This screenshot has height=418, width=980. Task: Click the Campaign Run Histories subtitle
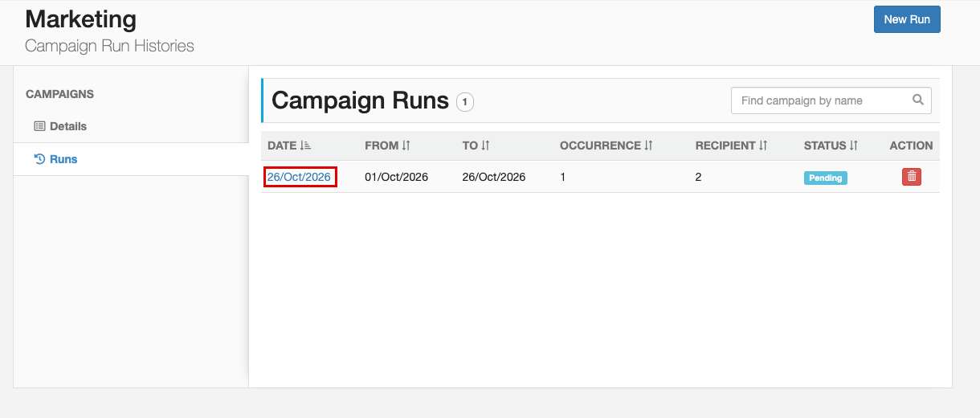(110, 46)
